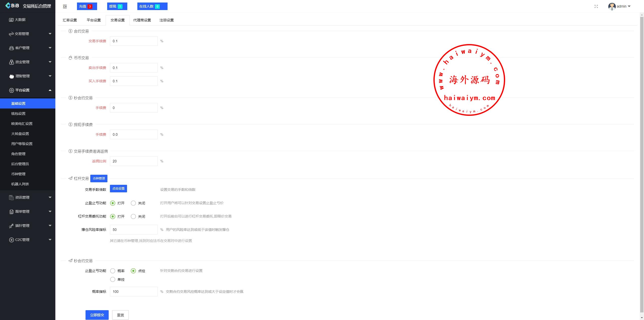Open 钱包设置 in the sidebar
The height and width of the screenshot is (320, 644).
18,114
